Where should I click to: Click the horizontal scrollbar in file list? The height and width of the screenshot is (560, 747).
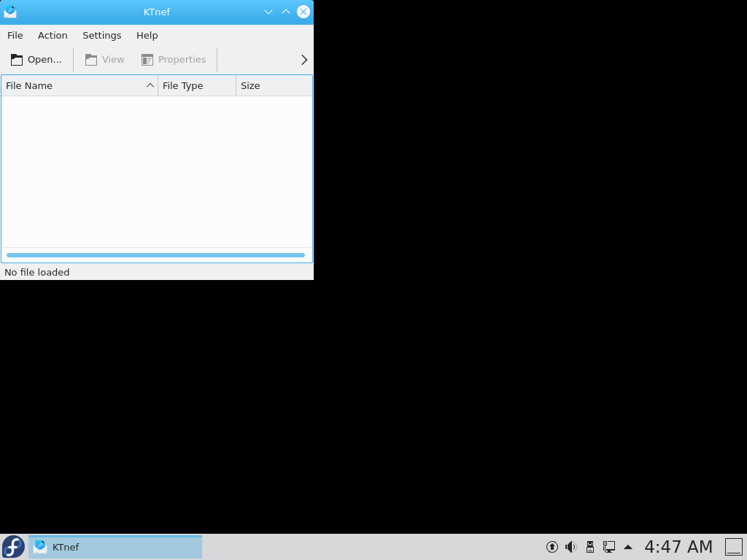(156, 255)
